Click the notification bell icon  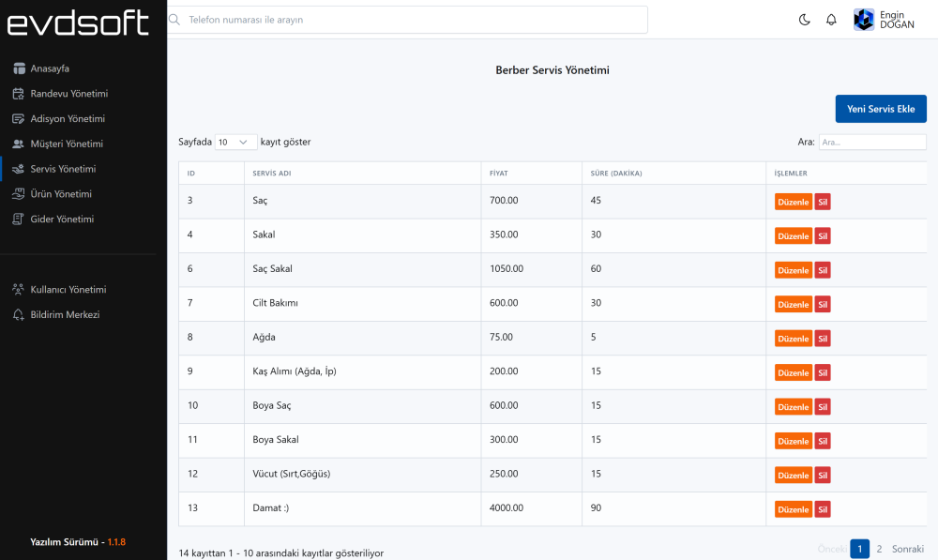831,20
